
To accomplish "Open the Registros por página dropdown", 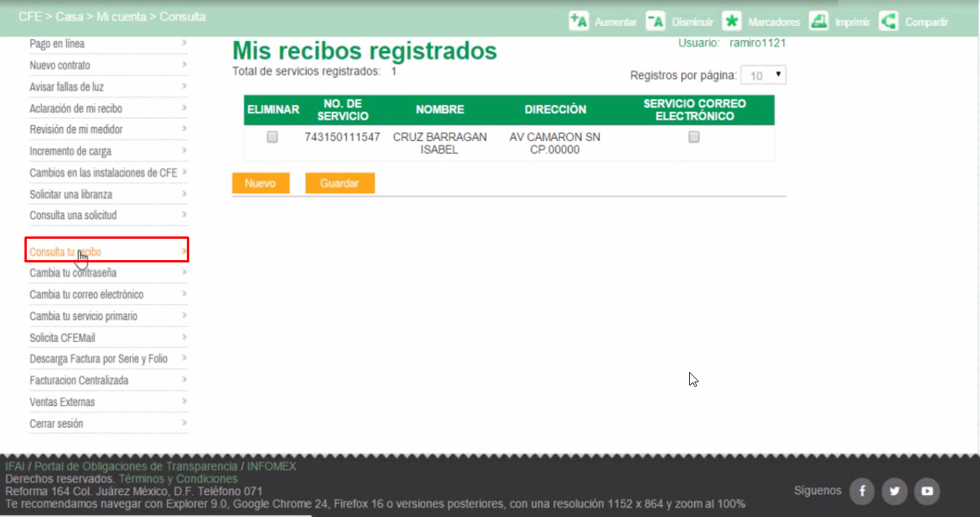I will click(763, 74).
